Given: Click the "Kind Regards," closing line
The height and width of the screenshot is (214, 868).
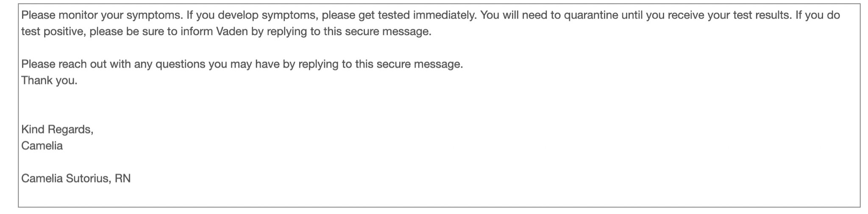Looking at the screenshot, I should pos(57,130).
